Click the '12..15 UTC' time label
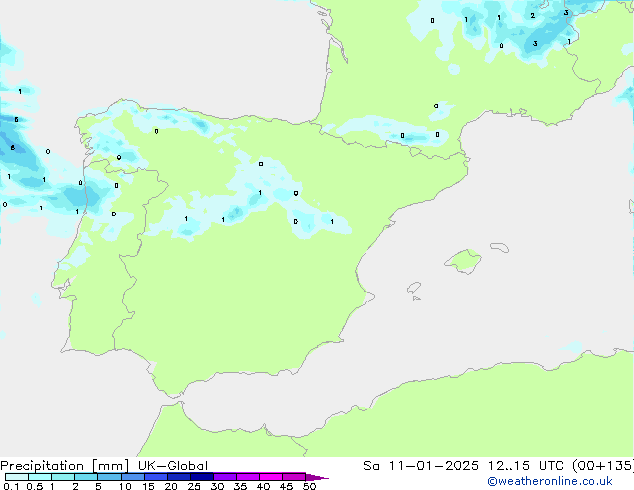This screenshot has width=634, height=490. click(x=525, y=466)
